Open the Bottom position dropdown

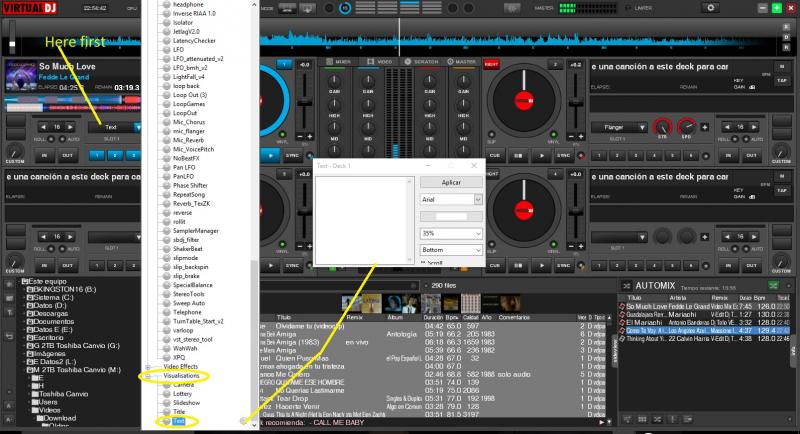tap(450, 249)
